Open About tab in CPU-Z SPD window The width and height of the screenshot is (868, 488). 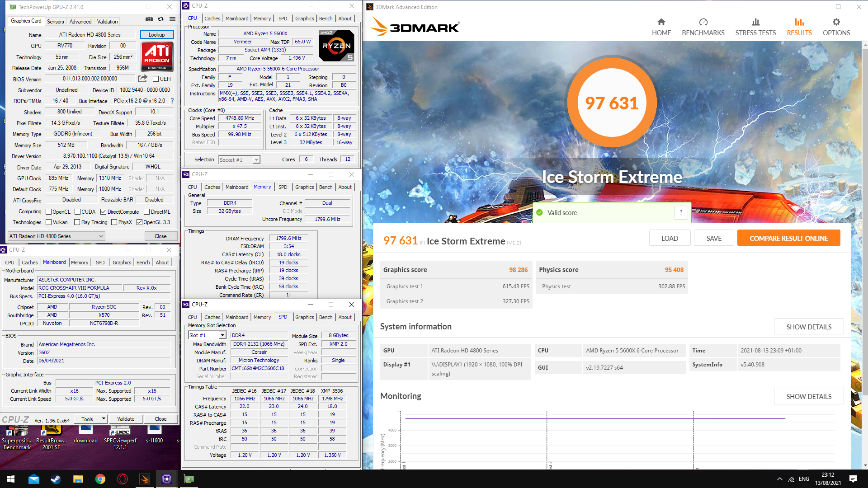tap(345, 317)
